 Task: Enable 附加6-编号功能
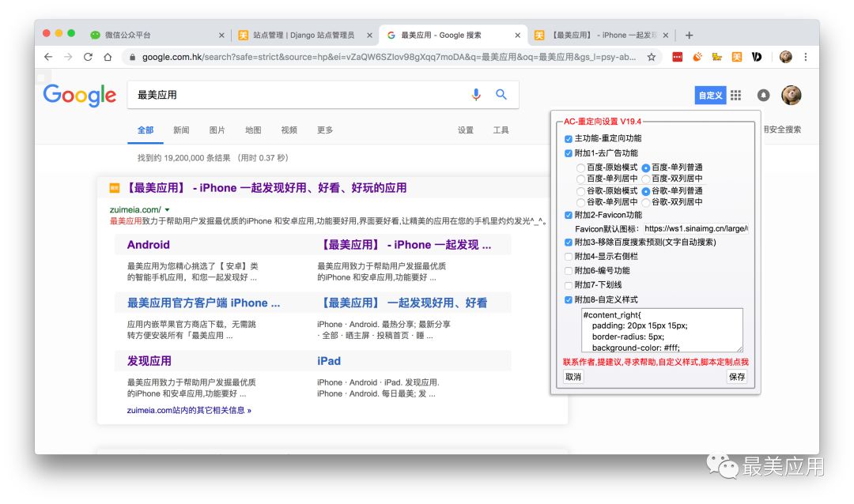[x=568, y=271]
